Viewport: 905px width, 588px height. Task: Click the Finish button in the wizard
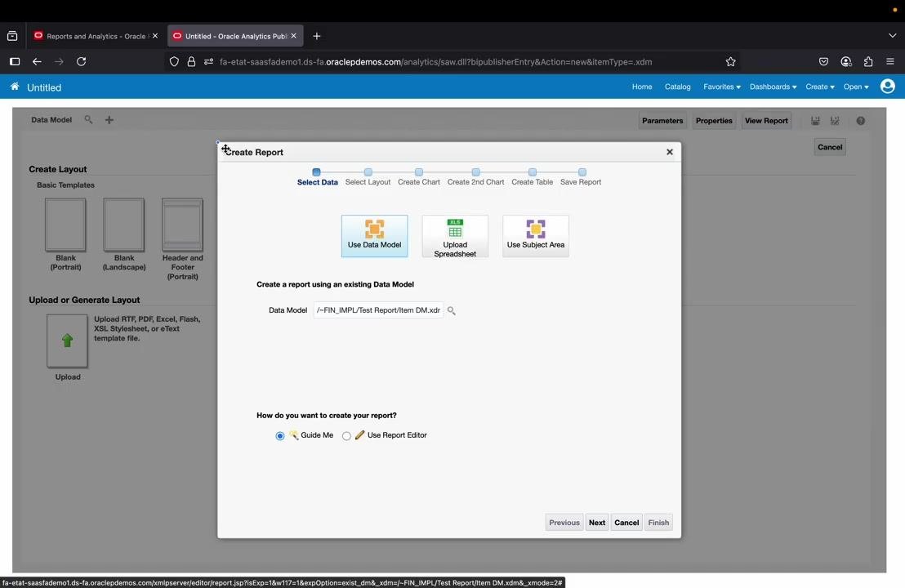[658, 522]
